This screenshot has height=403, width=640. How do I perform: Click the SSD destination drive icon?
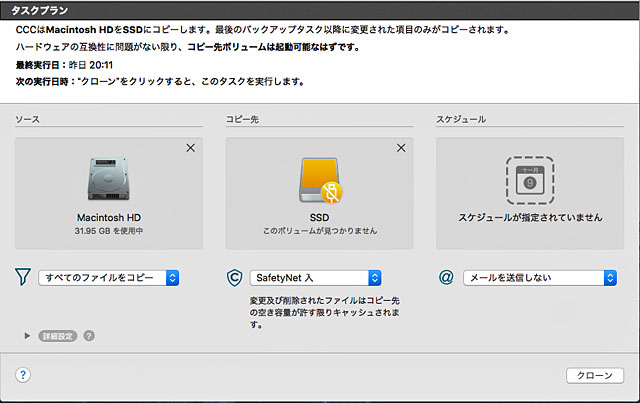[320, 180]
